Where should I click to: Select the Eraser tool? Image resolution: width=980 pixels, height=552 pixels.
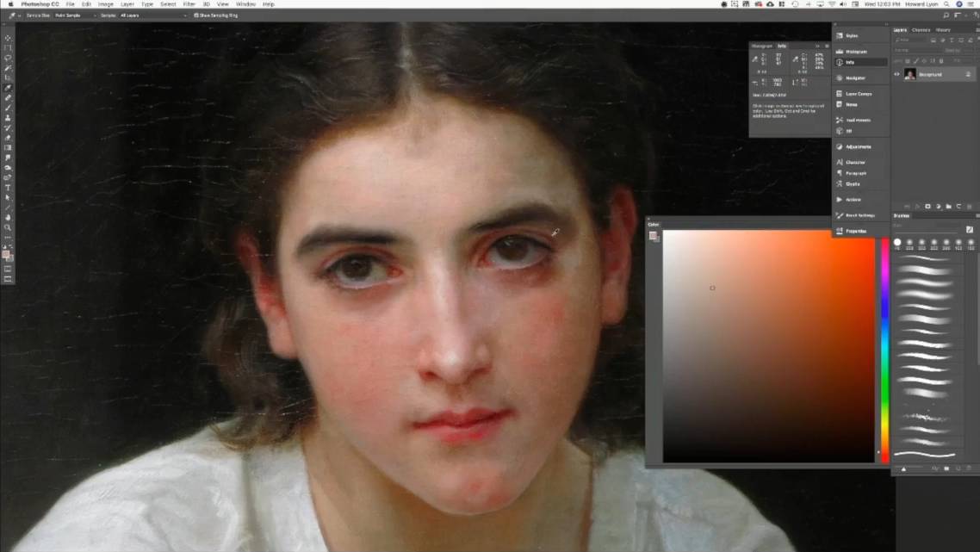pyautogui.click(x=8, y=138)
